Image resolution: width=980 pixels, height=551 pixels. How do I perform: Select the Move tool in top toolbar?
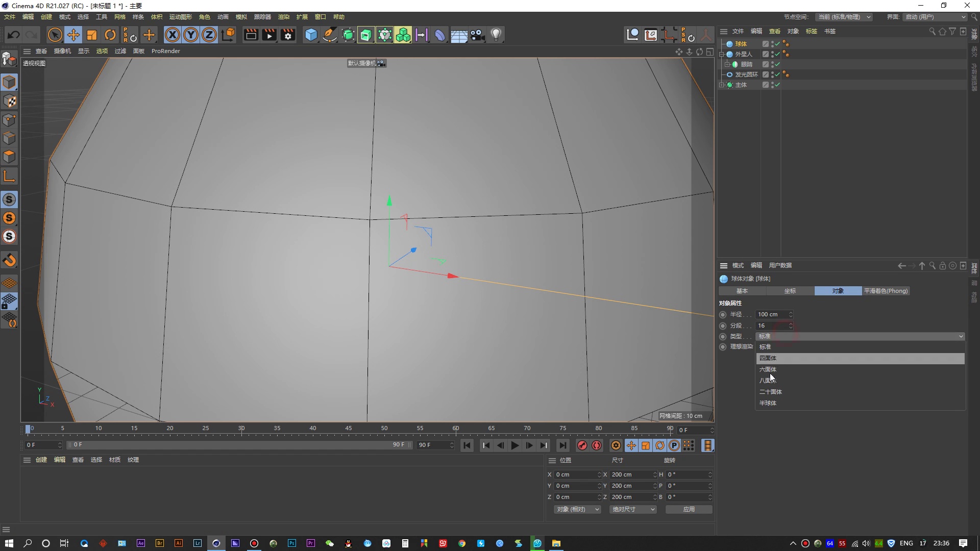[x=73, y=35]
